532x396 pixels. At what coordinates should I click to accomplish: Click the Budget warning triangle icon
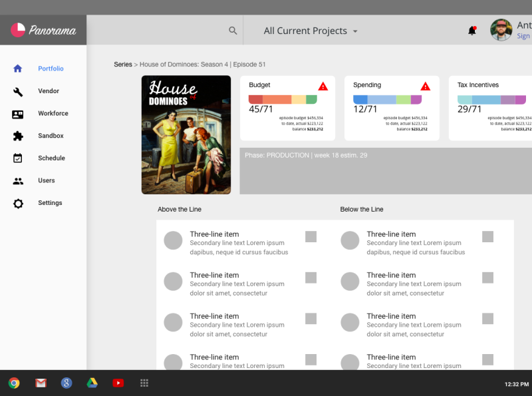(x=323, y=86)
